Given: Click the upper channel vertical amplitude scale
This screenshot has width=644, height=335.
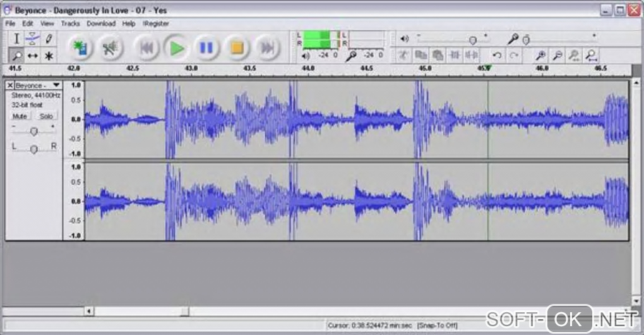Looking at the screenshot, I should pyautogui.click(x=74, y=119).
